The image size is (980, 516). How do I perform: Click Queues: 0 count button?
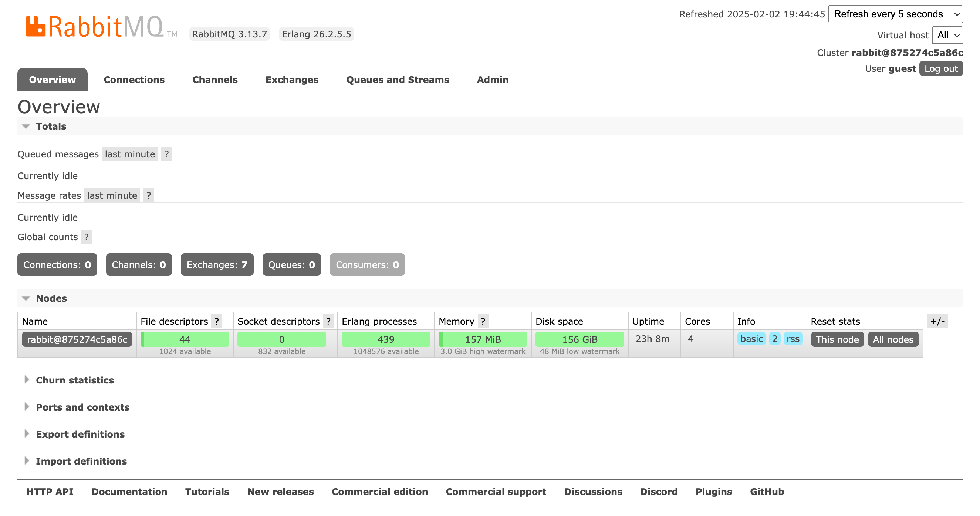tap(291, 265)
